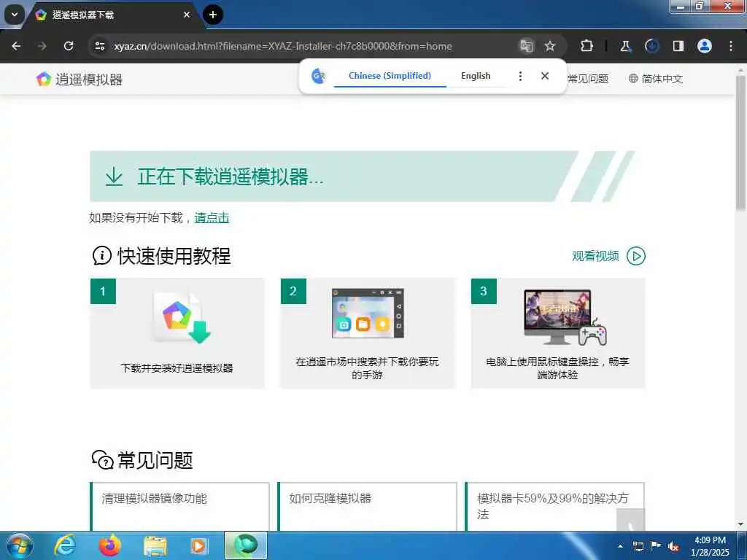This screenshot has width=747, height=560.
Task: Open the 常见问题 navigation link
Action: point(588,79)
